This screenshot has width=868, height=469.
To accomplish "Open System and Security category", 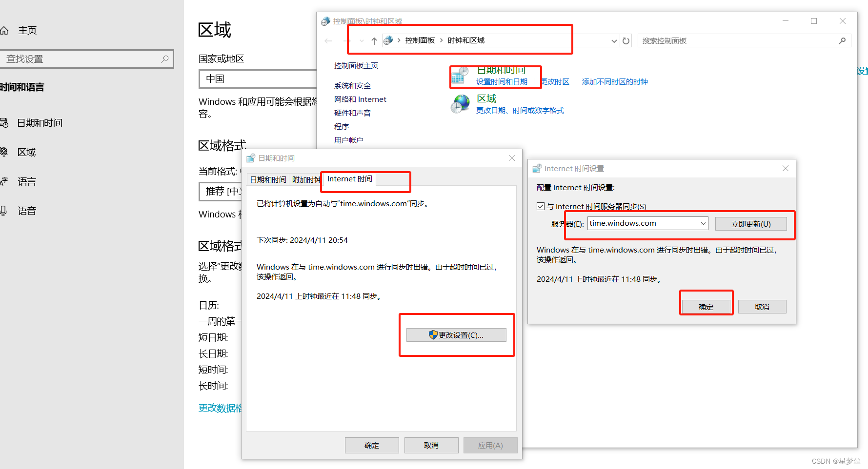I will pos(352,86).
